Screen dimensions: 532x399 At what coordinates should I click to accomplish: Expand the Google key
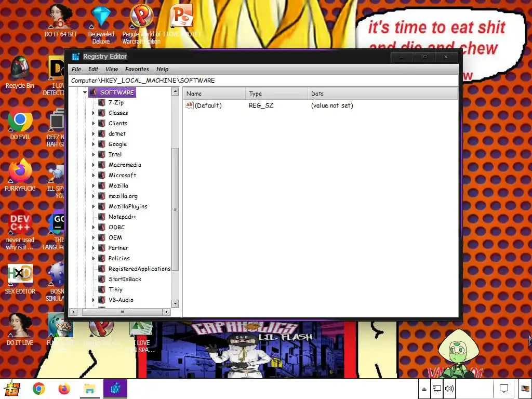tap(94, 144)
